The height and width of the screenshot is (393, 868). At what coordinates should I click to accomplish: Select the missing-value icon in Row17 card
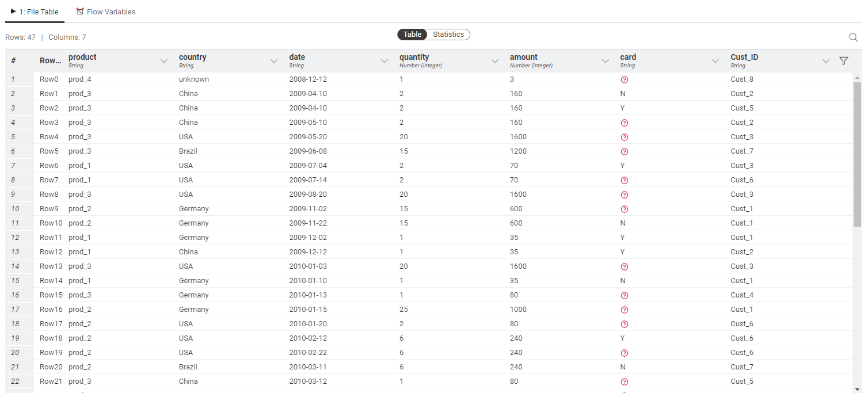coord(624,324)
